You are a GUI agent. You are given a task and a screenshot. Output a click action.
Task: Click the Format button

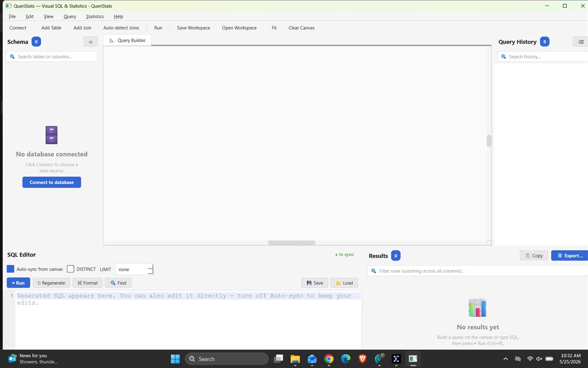[x=87, y=282]
